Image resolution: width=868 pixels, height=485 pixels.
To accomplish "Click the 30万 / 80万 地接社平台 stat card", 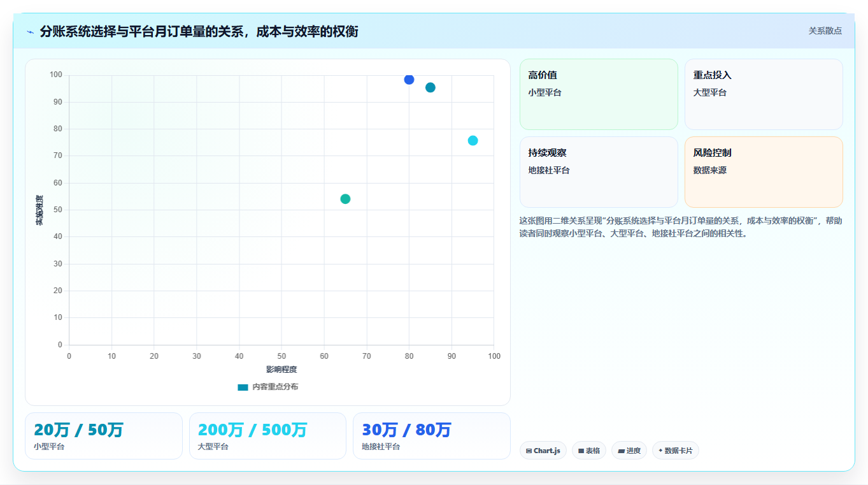I will coord(432,436).
